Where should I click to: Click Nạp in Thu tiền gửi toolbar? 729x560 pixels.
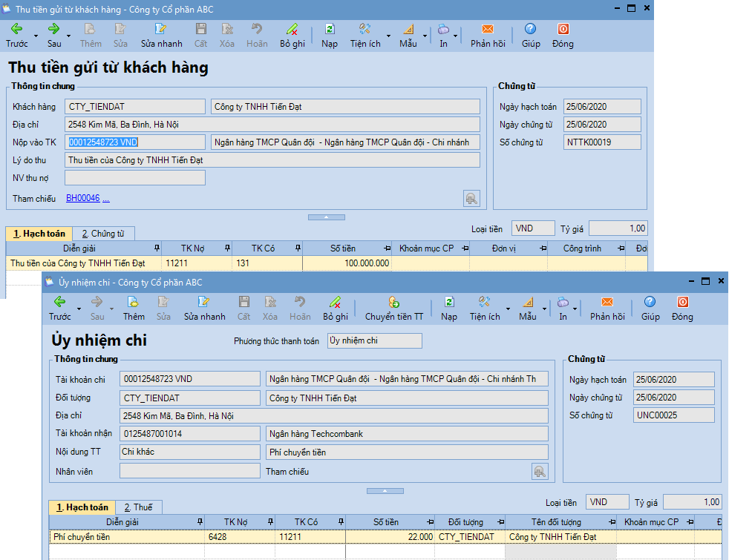point(329,36)
